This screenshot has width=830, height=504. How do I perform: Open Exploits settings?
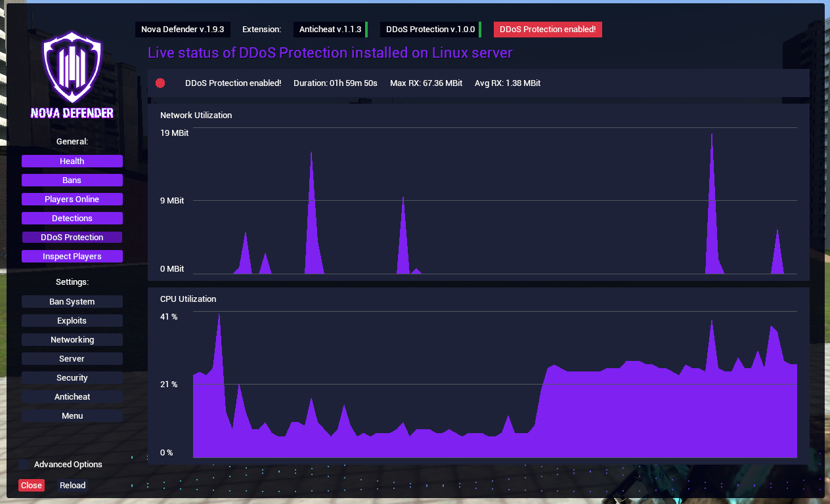click(72, 321)
